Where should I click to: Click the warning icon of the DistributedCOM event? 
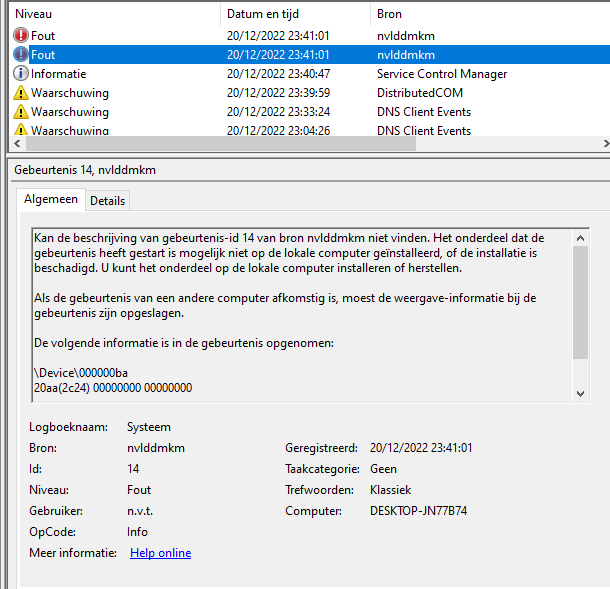click(20, 93)
